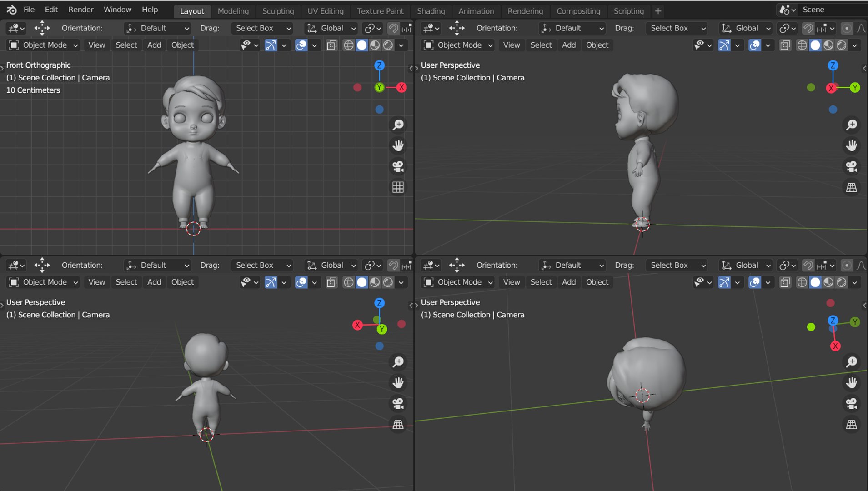Switch to the Sculpting workspace tab
This screenshot has height=491, width=868.
pos(278,11)
